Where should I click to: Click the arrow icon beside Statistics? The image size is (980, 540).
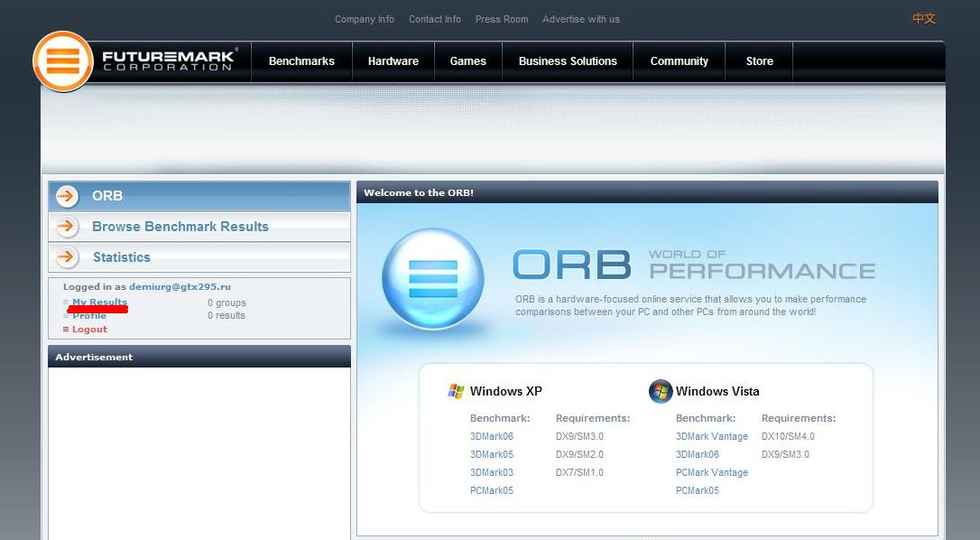68,257
